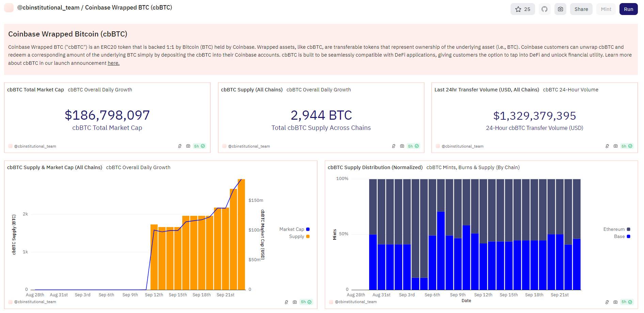
Task: Open 'cbBTC Supply & Market Cap (All Chains)' chart title
Action: 54,167
